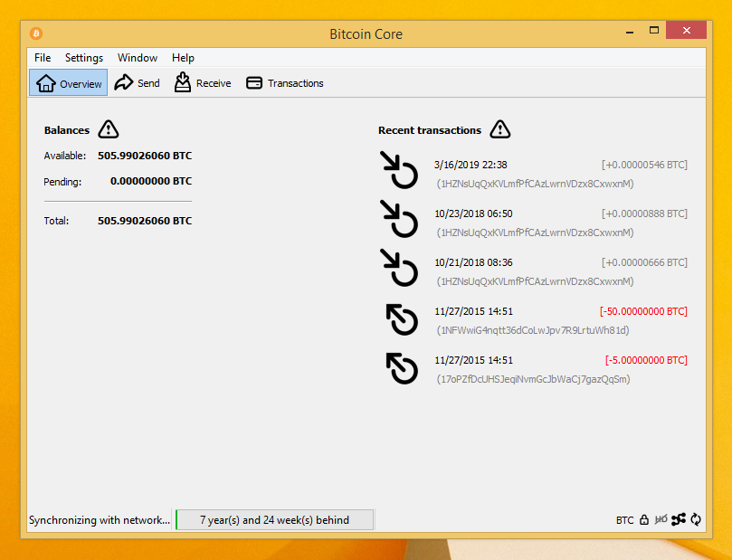Click the 'Synchronizing with network...' status text
Screen dimensions: 732x560
[100, 520]
